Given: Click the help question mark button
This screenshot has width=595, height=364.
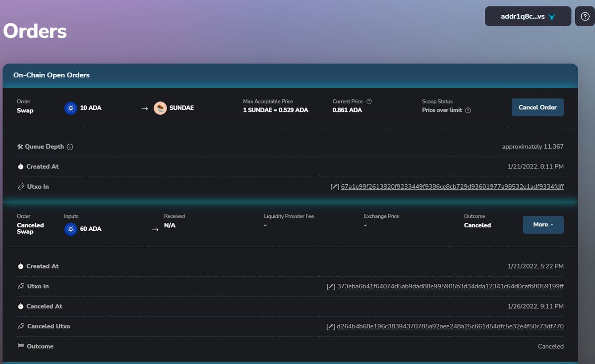Looking at the screenshot, I should (585, 16).
